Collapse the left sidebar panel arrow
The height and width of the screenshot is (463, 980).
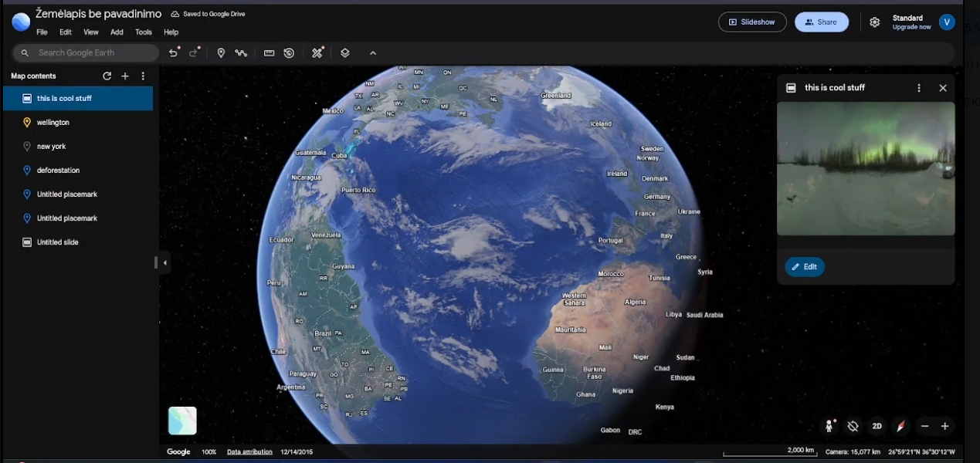[164, 263]
